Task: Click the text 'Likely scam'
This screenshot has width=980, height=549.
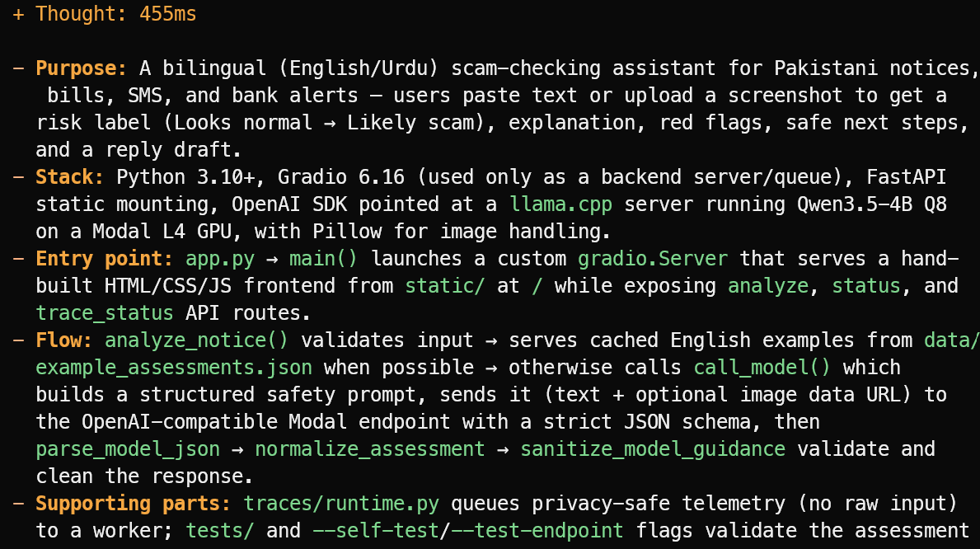Action: tap(410, 123)
